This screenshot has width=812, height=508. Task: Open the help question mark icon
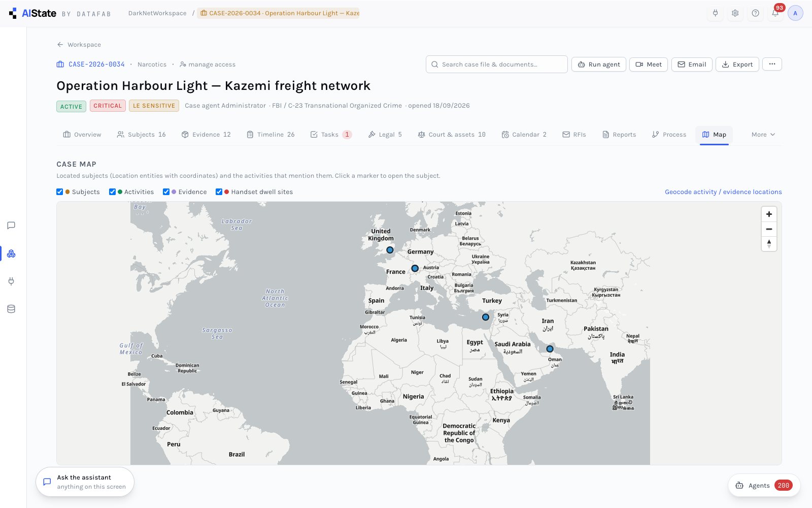click(x=755, y=13)
